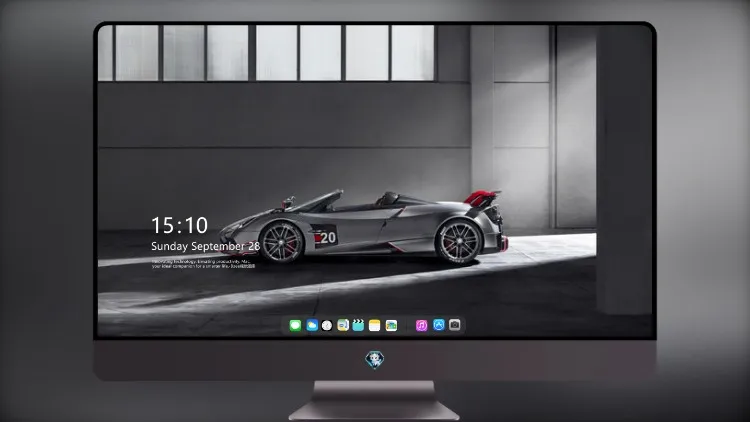Viewport: 750px width, 422px height.
Task: Launch the Weather app from the dock
Action: point(312,325)
